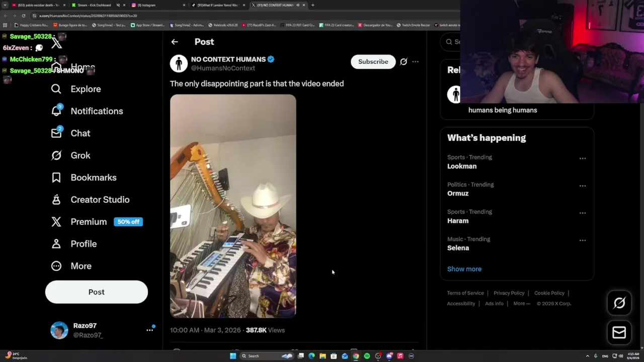This screenshot has width=644, height=362.
Task: Expand Razo97 account switcher menu
Action: pyautogui.click(x=149, y=330)
